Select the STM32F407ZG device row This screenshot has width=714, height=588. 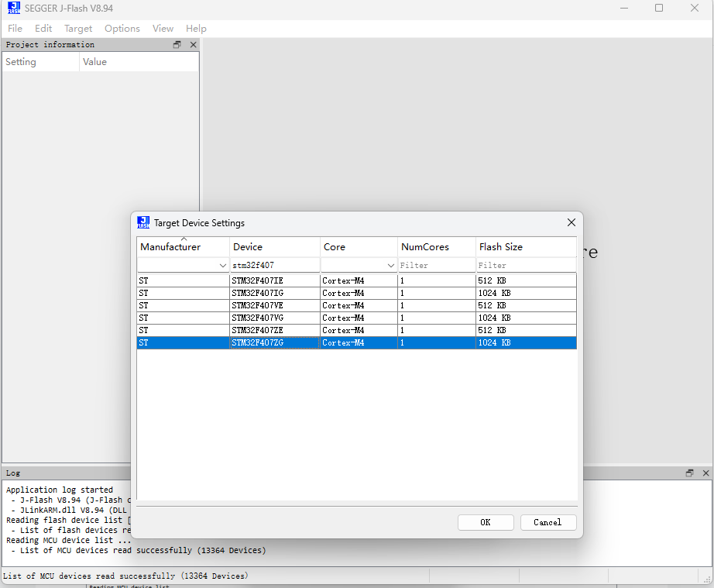click(356, 342)
